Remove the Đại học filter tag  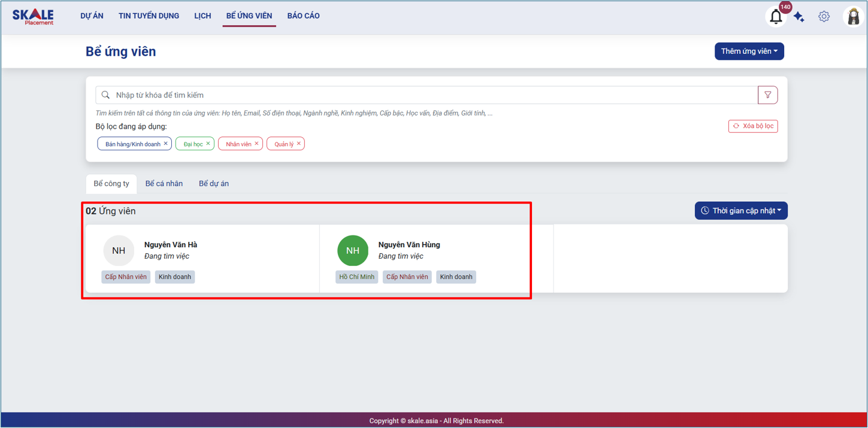coord(208,144)
